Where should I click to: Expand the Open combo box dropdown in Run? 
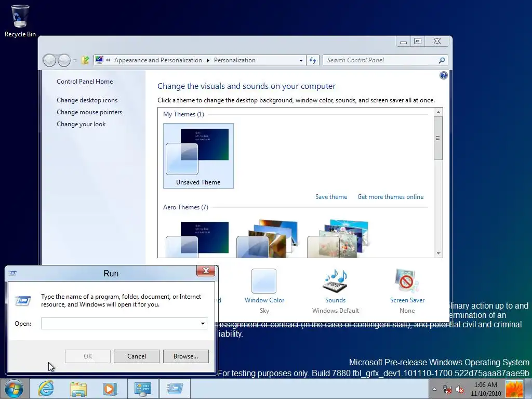pyautogui.click(x=203, y=323)
